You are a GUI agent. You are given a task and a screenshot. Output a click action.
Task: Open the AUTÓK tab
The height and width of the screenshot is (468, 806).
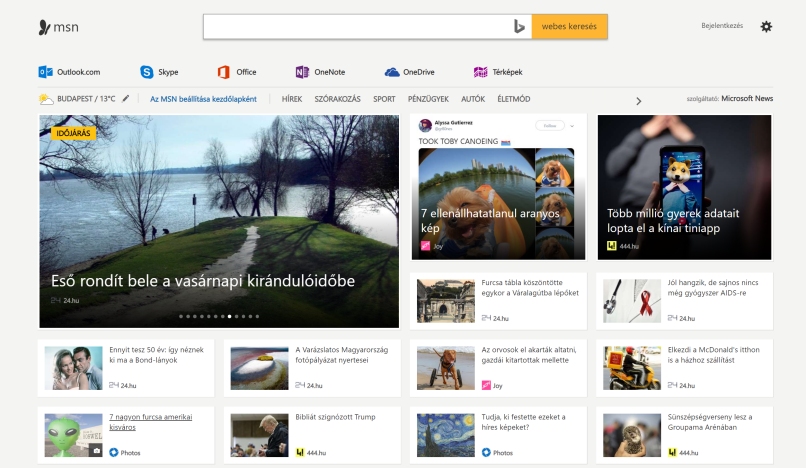click(473, 99)
